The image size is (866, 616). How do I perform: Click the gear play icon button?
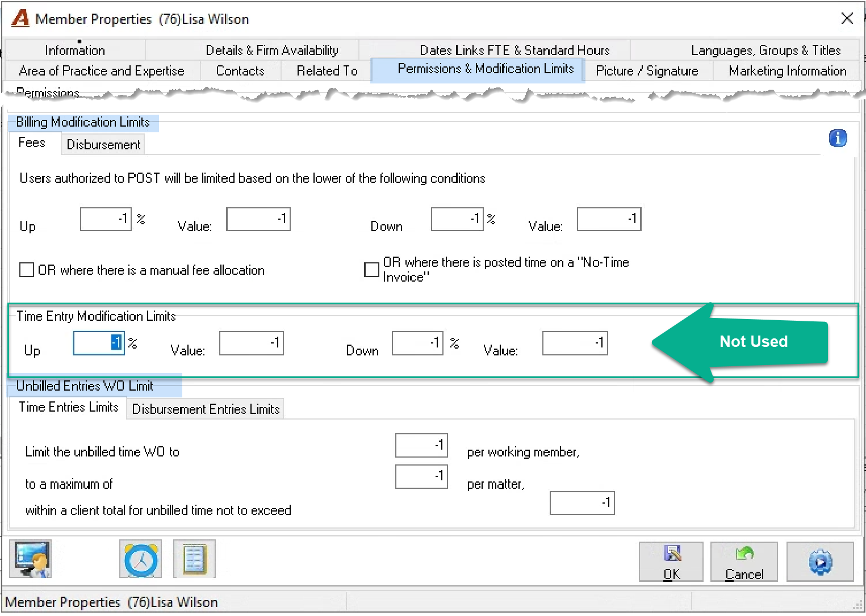pos(820,561)
